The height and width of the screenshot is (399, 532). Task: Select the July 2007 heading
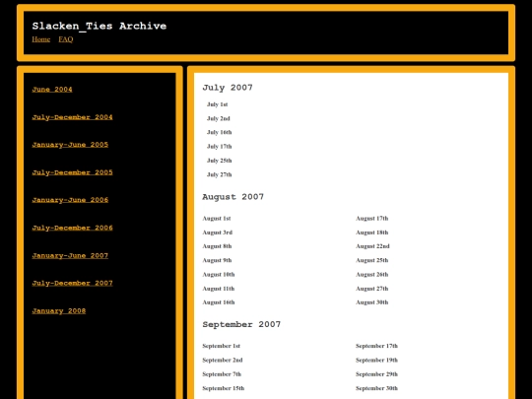pos(228,88)
